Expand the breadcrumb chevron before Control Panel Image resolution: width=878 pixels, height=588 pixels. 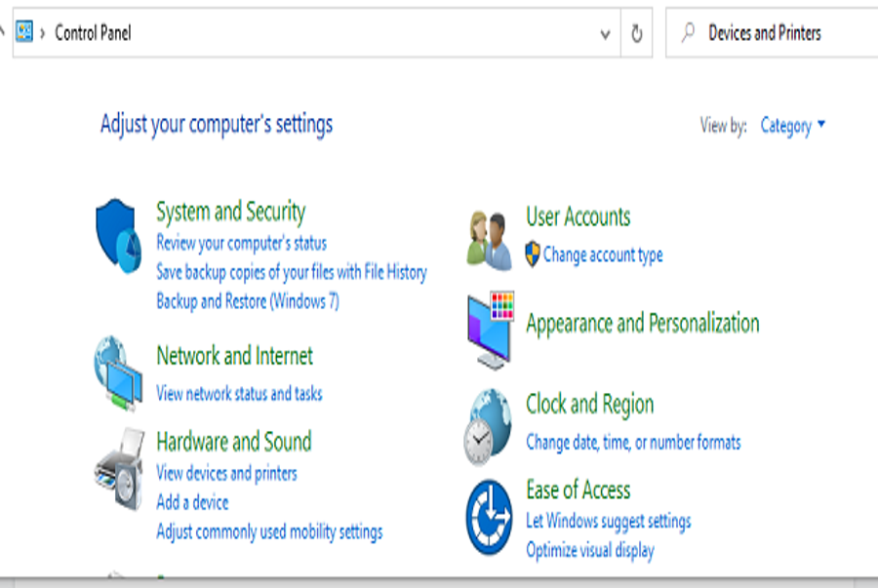tap(43, 33)
